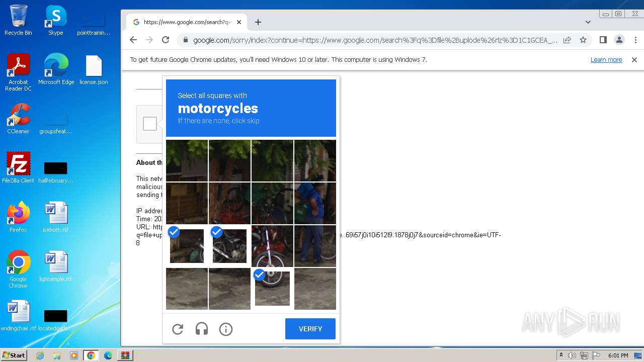Open CCleaner desktop shortcut

[x=18, y=119]
